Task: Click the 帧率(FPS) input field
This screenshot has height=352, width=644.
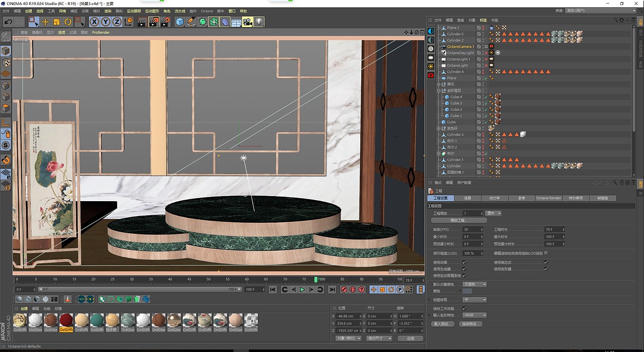Action: pos(473,229)
